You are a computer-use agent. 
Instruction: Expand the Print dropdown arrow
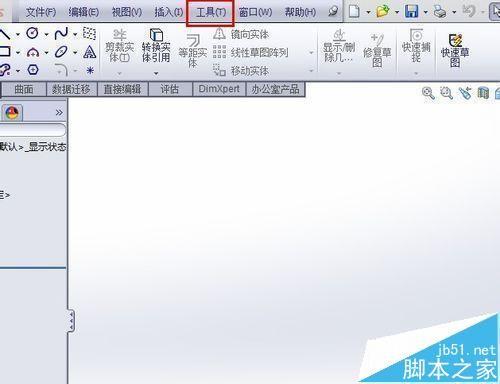(x=454, y=13)
